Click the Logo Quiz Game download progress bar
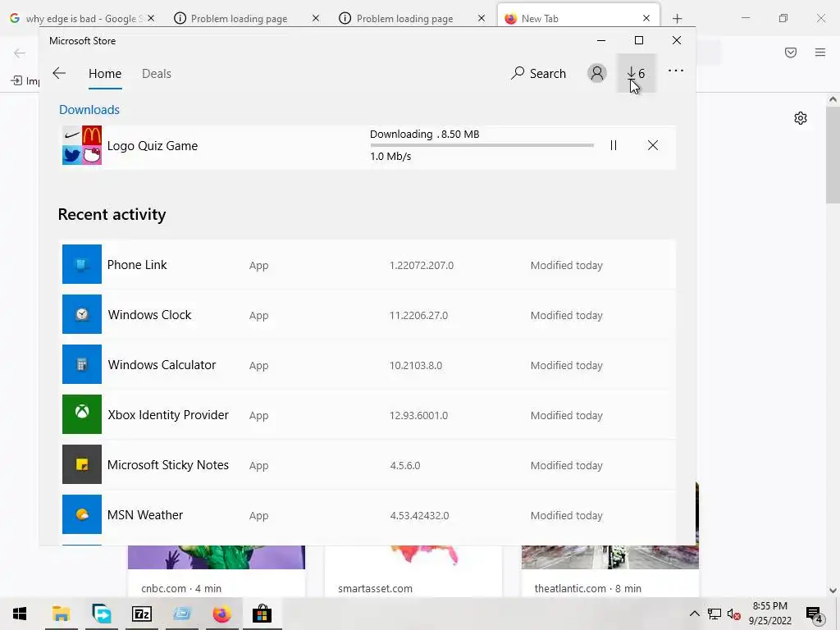840x630 pixels. tap(482, 145)
